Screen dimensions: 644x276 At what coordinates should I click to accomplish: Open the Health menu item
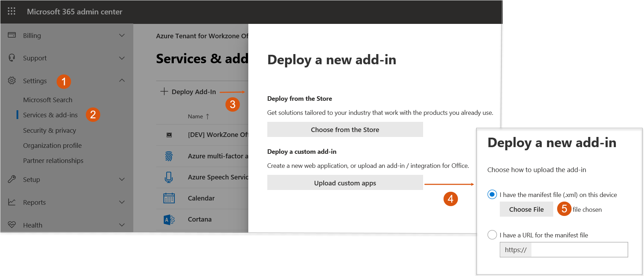point(33,225)
